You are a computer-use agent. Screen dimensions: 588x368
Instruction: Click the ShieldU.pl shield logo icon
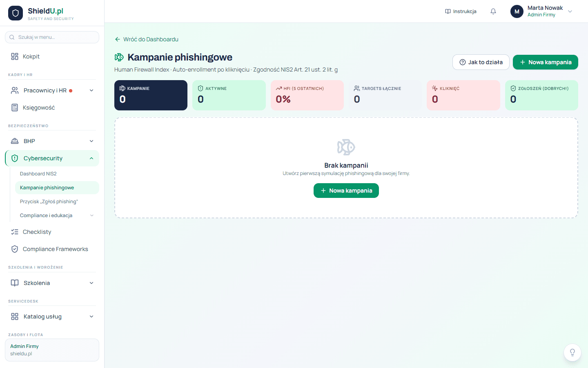point(16,13)
